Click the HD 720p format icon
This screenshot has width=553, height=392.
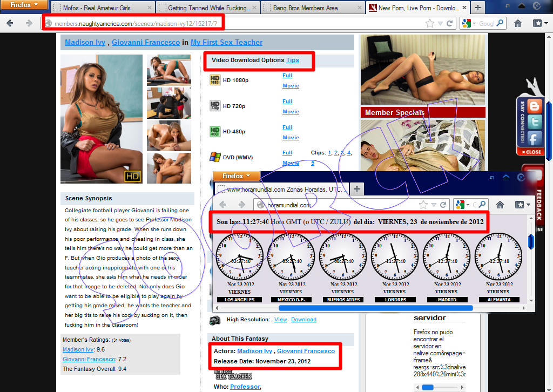point(215,106)
